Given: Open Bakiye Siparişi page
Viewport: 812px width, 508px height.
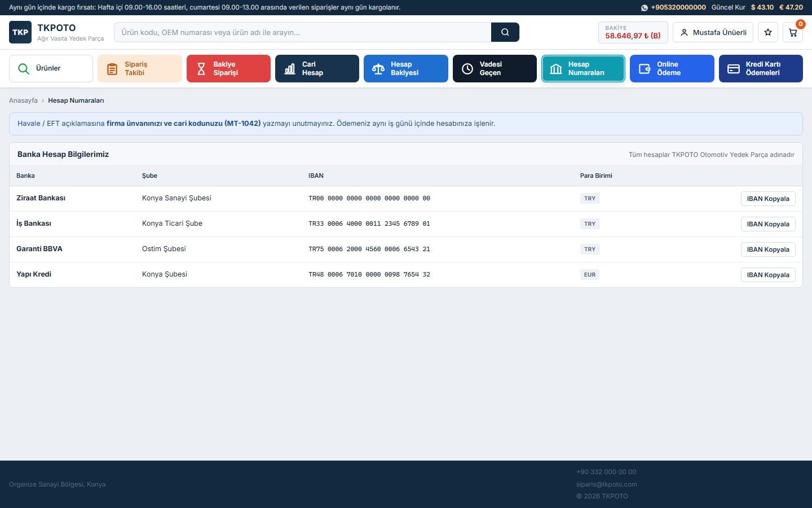Looking at the screenshot, I should coord(228,68).
